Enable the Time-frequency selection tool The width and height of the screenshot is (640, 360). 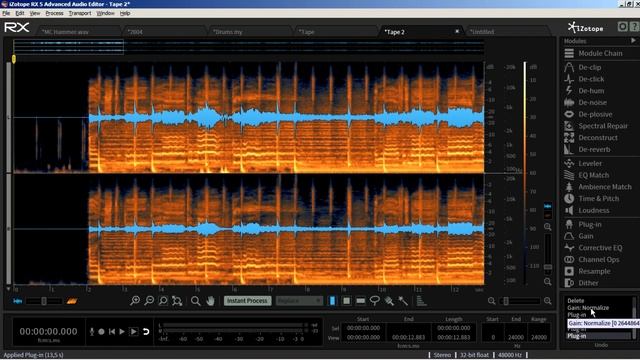pos(346,301)
